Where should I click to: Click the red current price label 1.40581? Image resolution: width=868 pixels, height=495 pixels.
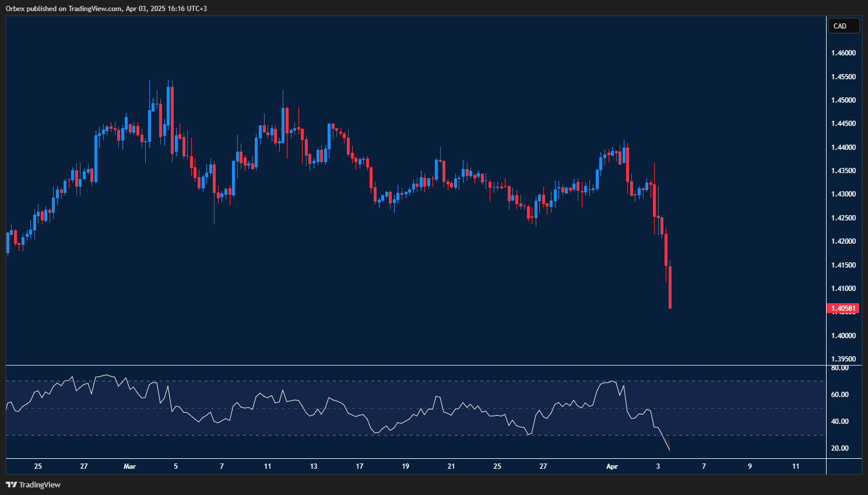[x=842, y=308]
